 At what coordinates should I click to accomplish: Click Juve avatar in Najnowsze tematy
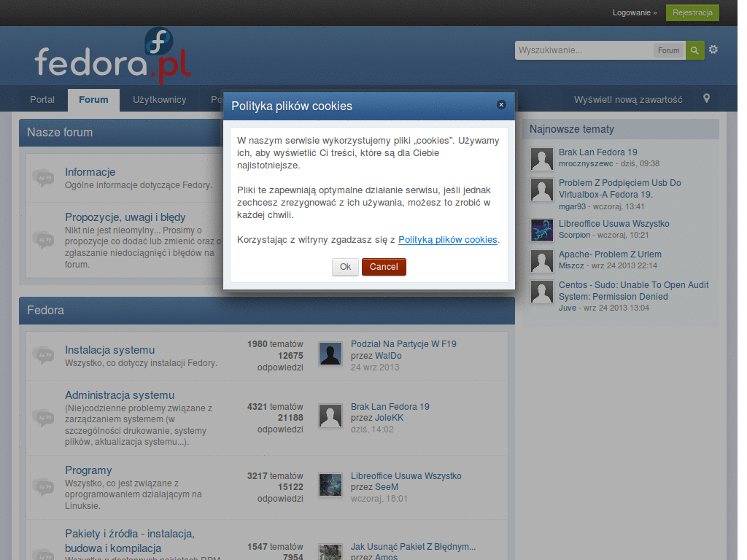[542, 292]
